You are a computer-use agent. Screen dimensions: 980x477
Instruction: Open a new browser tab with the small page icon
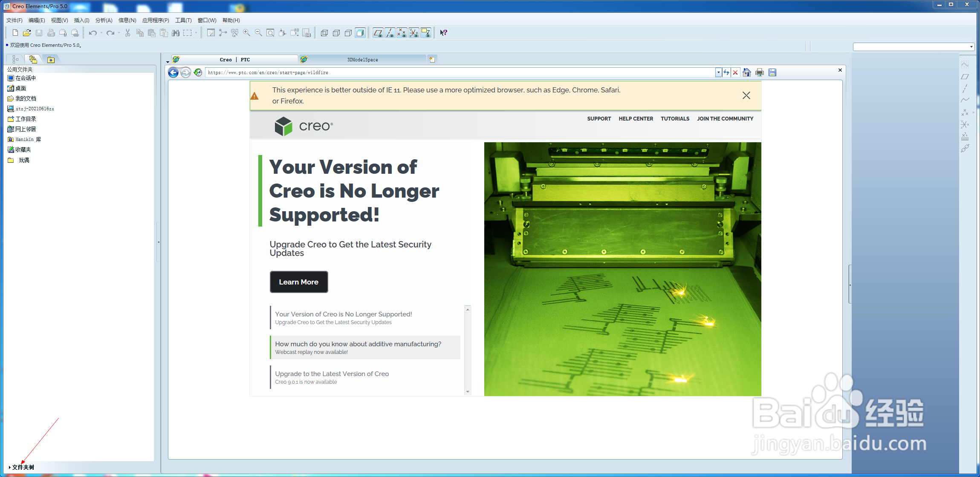click(432, 60)
